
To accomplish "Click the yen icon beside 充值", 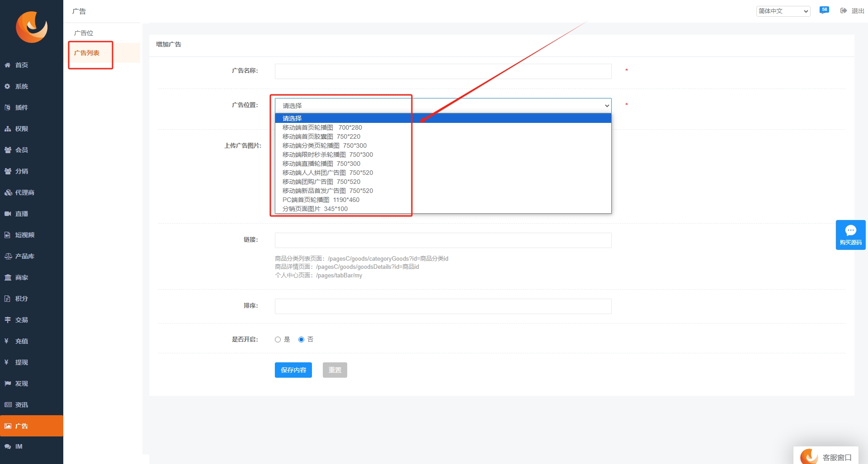I will [x=7, y=341].
